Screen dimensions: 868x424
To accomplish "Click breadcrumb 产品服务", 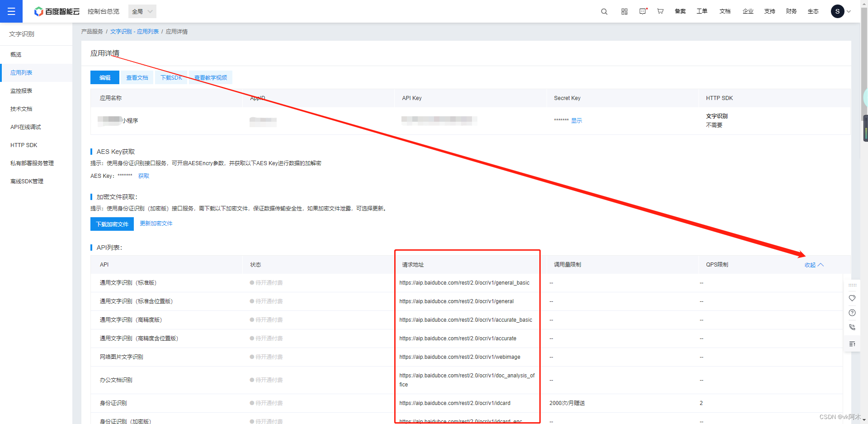I will click(x=92, y=32).
